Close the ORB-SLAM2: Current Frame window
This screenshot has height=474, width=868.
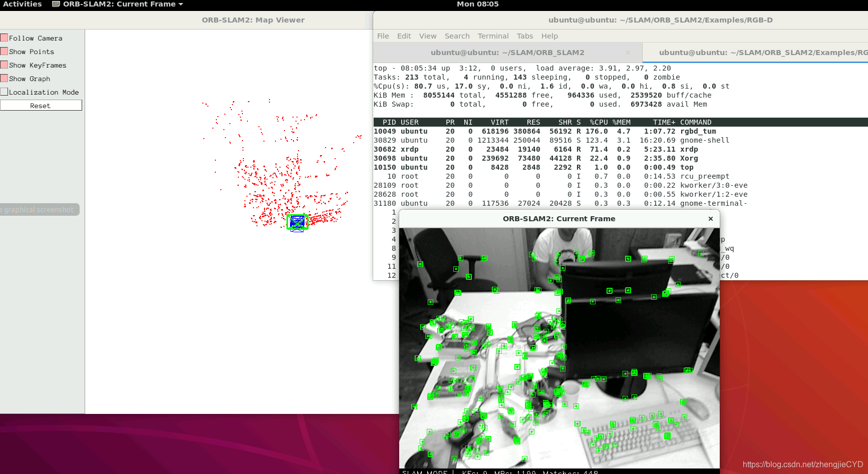coord(710,219)
